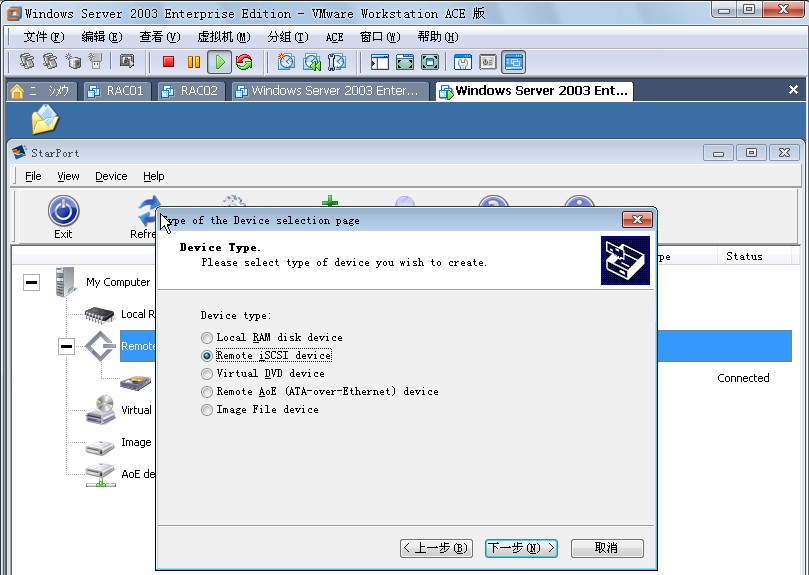
Task: Open VMware 虚拟机(M) menu
Action: click(223, 37)
